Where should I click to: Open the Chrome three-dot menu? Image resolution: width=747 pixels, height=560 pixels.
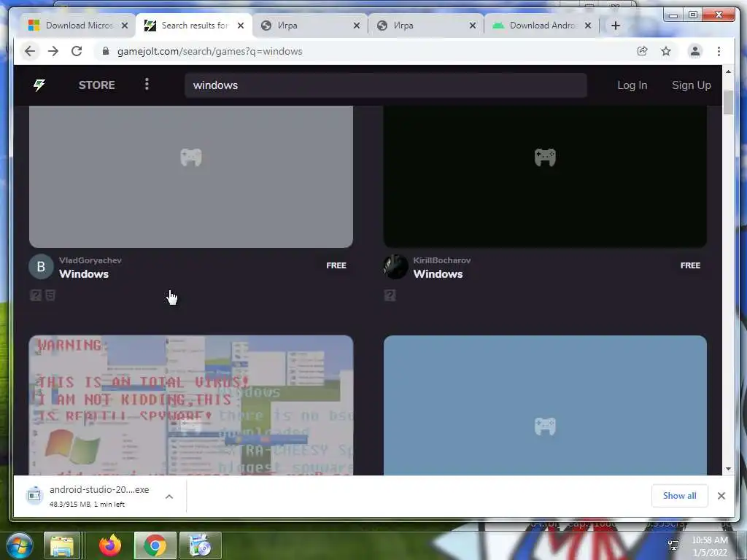pos(719,51)
